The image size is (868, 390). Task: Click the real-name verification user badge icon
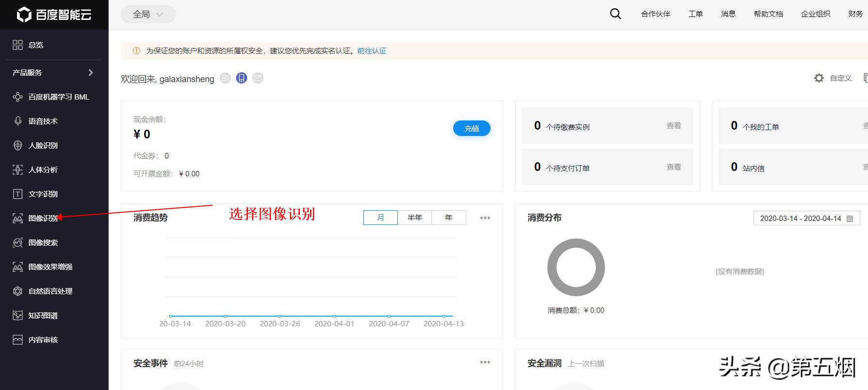225,78
